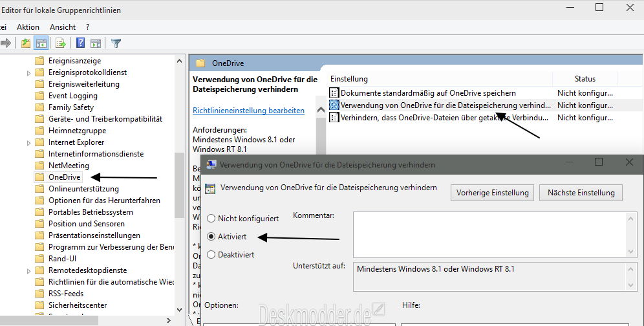This screenshot has height=326, width=644.
Task: Select the Event Logging tree item
Action: tap(72, 96)
